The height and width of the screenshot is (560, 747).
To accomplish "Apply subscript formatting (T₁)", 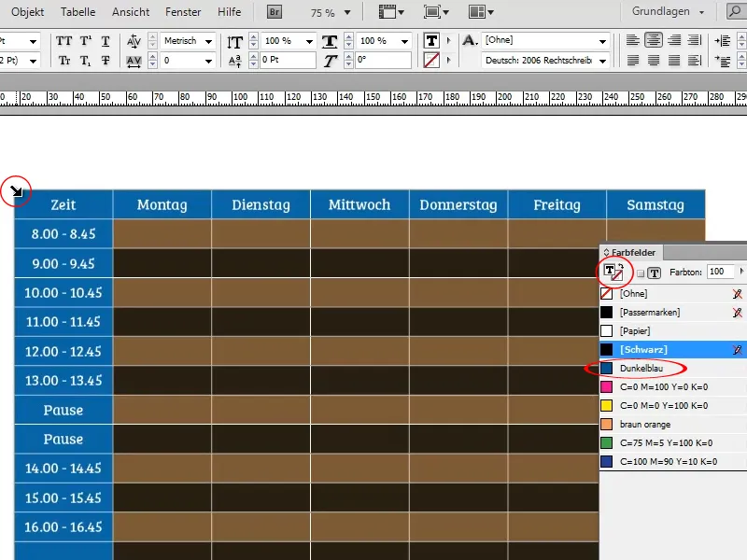I will point(85,61).
